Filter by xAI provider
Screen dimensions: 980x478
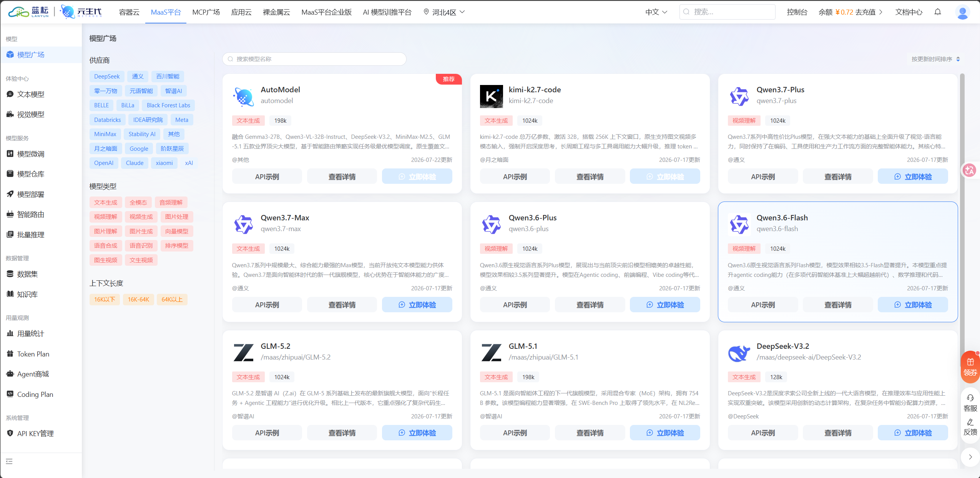click(x=189, y=163)
